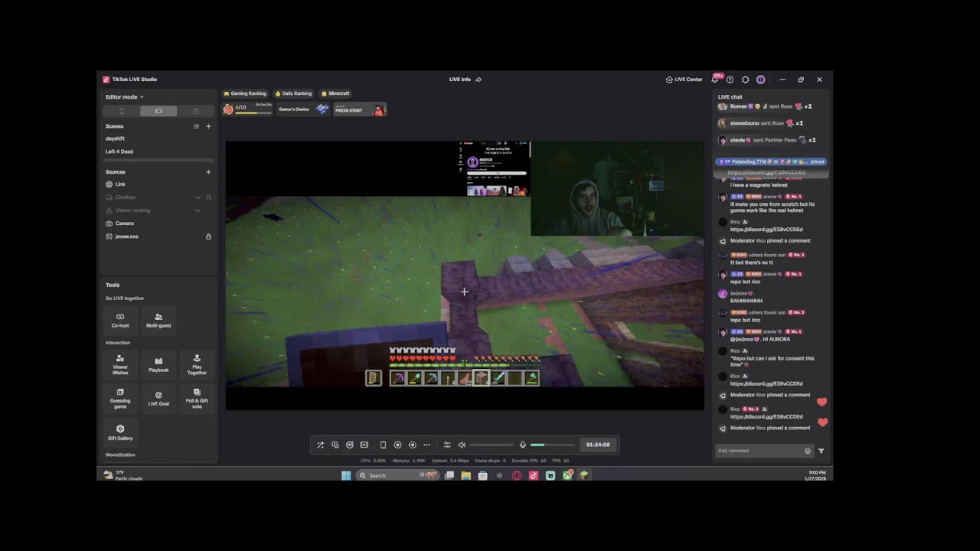Open the help question mark
Screen dimensions: 980x551
tap(730, 80)
